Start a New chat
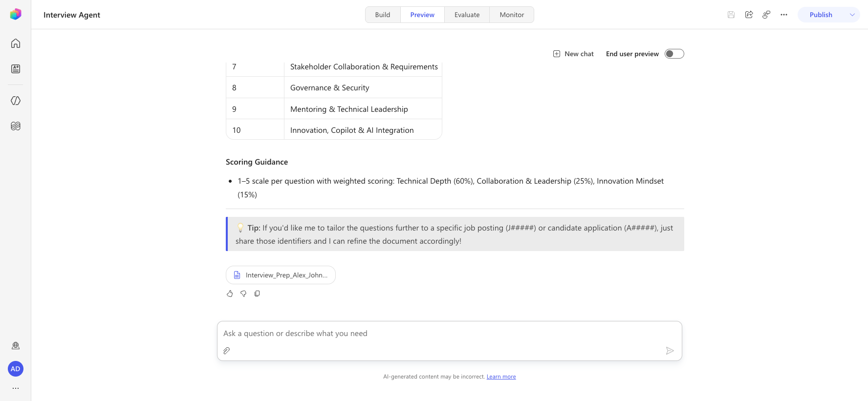 (573, 54)
